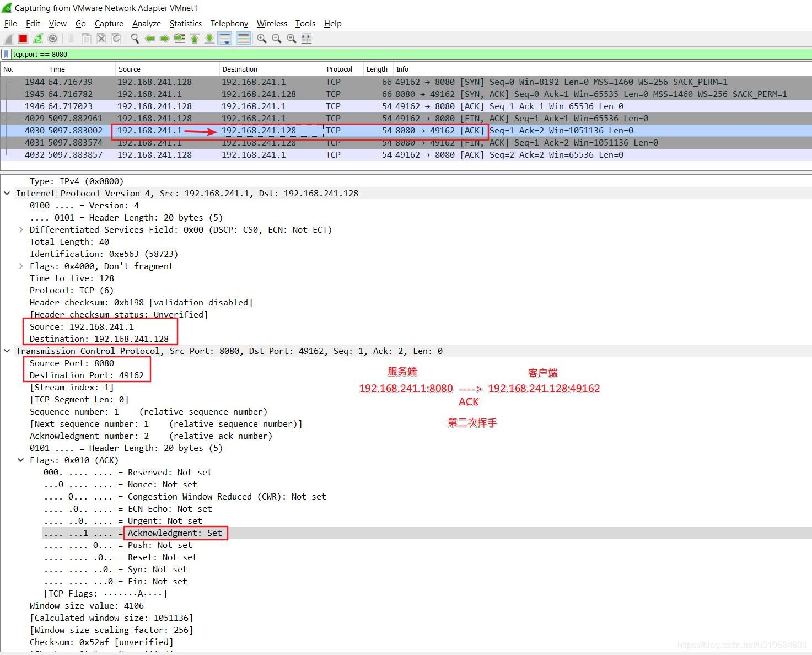Select the Total Length: 40 field
Viewport: 812px width, 655px height.
point(69,242)
